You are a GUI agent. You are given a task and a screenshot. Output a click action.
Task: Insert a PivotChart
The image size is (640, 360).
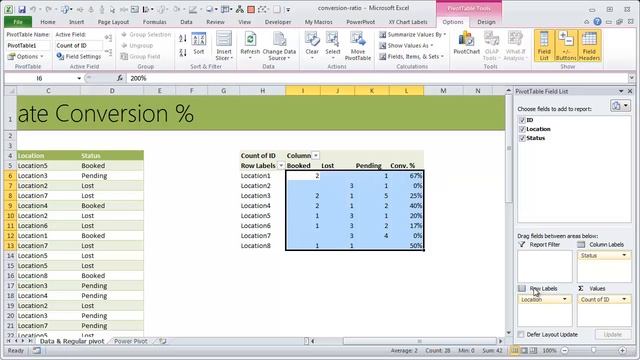point(467,43)
